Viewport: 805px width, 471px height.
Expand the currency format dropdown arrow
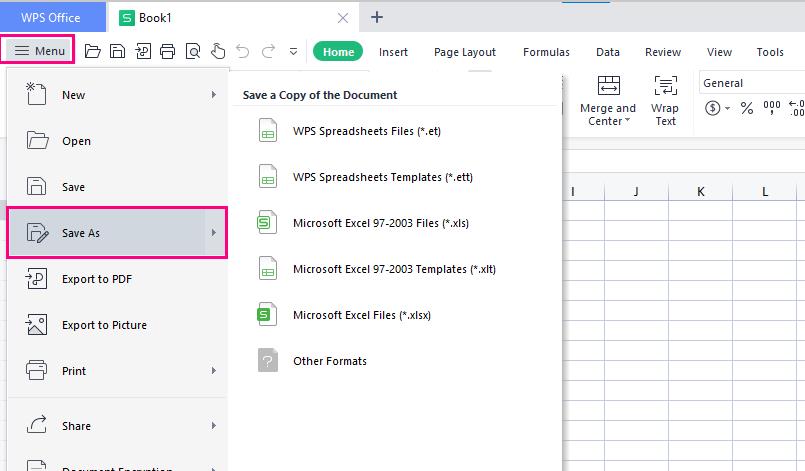pos(727,108)
